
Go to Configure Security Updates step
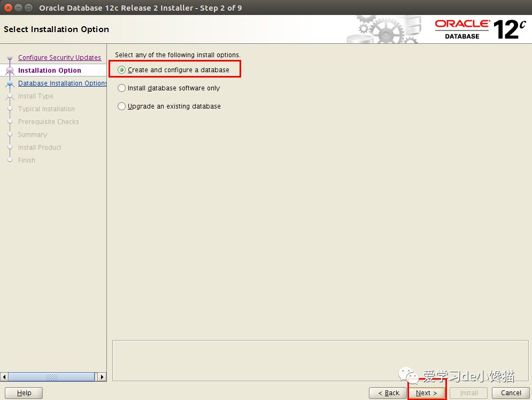coord(59,58)
